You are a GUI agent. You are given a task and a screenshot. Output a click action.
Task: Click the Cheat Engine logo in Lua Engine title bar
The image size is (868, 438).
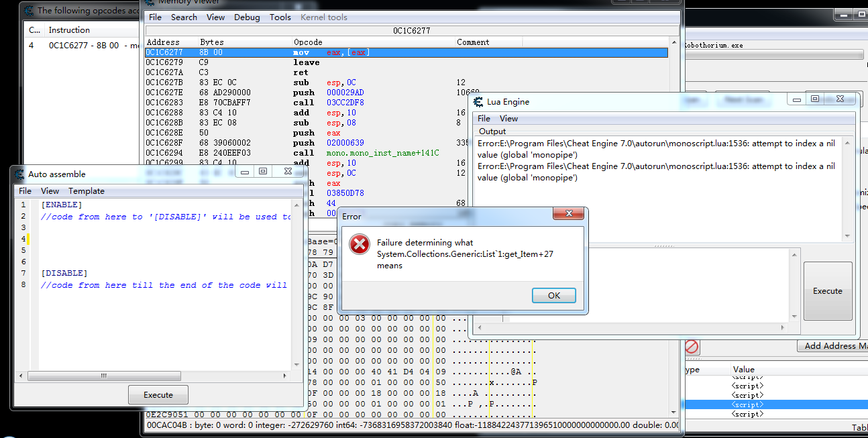pyautogui.click(x=478, y=102)
